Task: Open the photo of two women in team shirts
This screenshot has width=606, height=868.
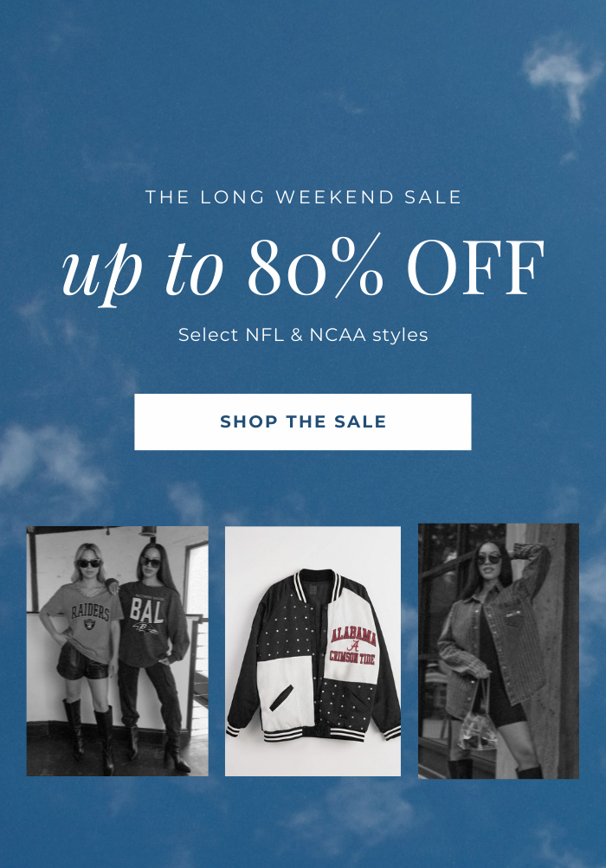Action: [x=118, y=651]
